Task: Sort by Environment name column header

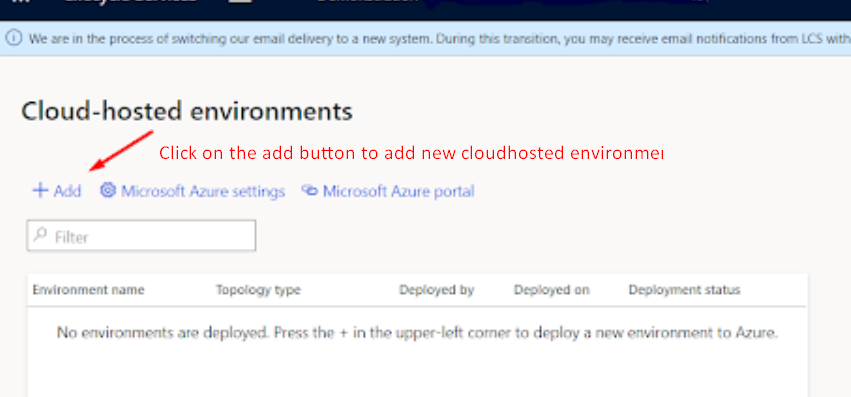Action: point(88,290)
